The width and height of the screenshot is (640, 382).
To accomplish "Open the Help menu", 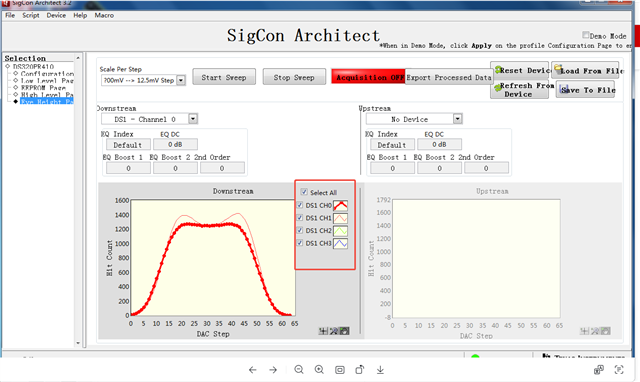I will point(80,15).
